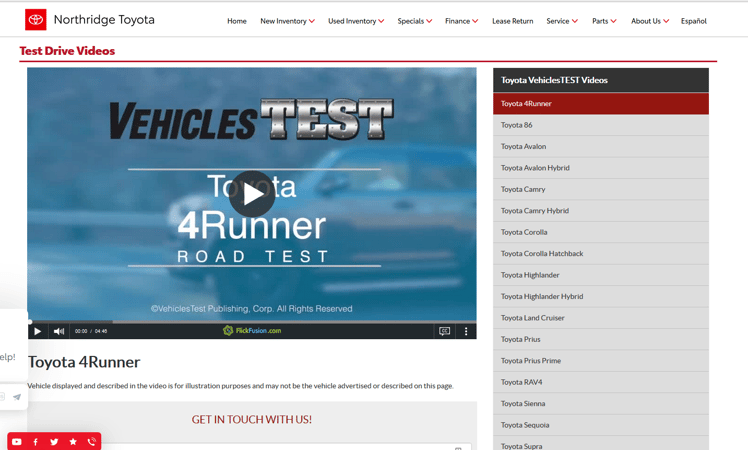Open the YouTube social icon
Viewport: 748px width, 450px height.
pyautogui.click(x=17, y=441)
